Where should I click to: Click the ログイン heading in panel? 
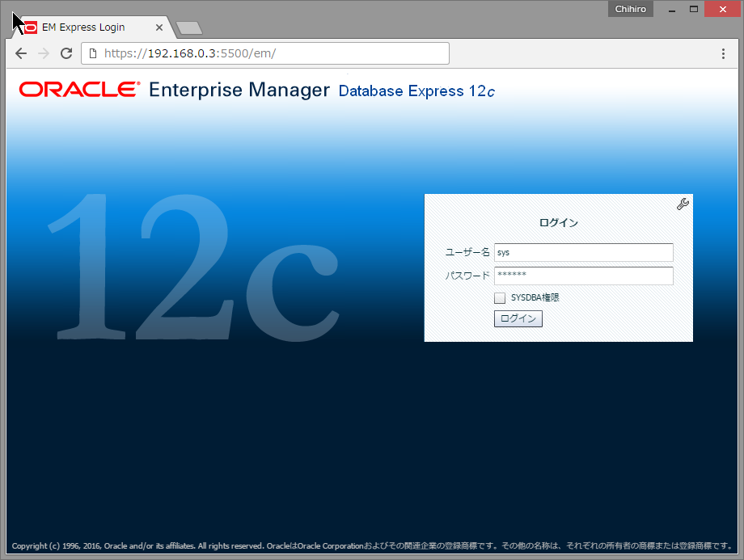559,223
